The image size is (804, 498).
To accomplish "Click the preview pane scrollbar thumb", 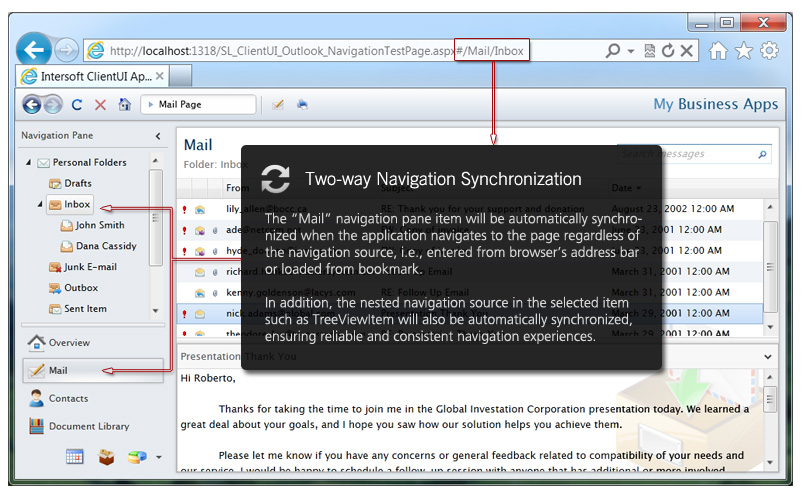I will 770,399.
